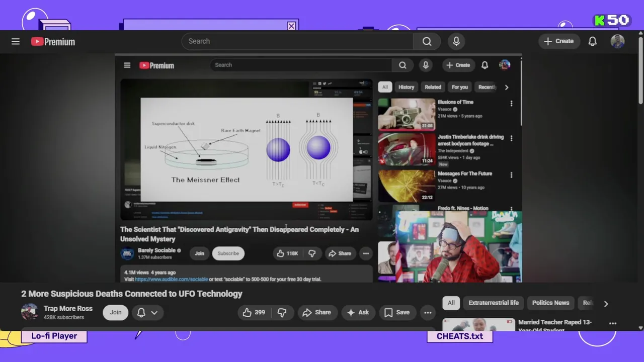Click the Lo-fi Player label
This screenshot has width=644, height=362.
[x=54, y=336]
